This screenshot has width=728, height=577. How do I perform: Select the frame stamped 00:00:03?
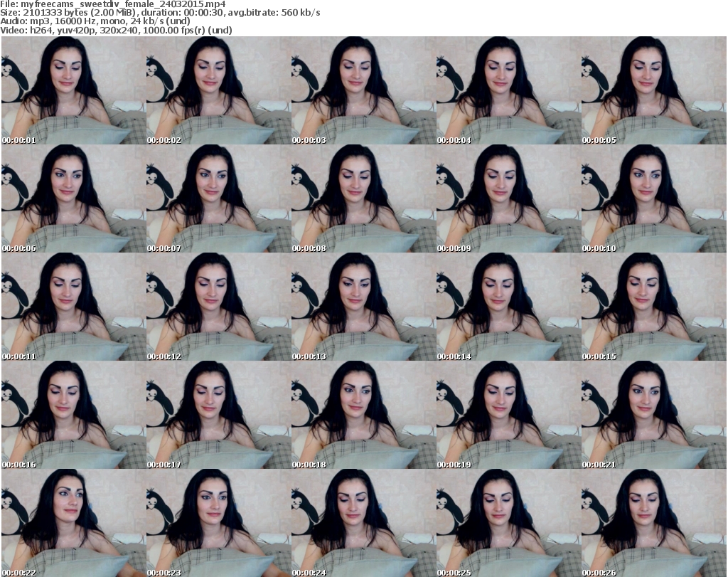point(363,90)
